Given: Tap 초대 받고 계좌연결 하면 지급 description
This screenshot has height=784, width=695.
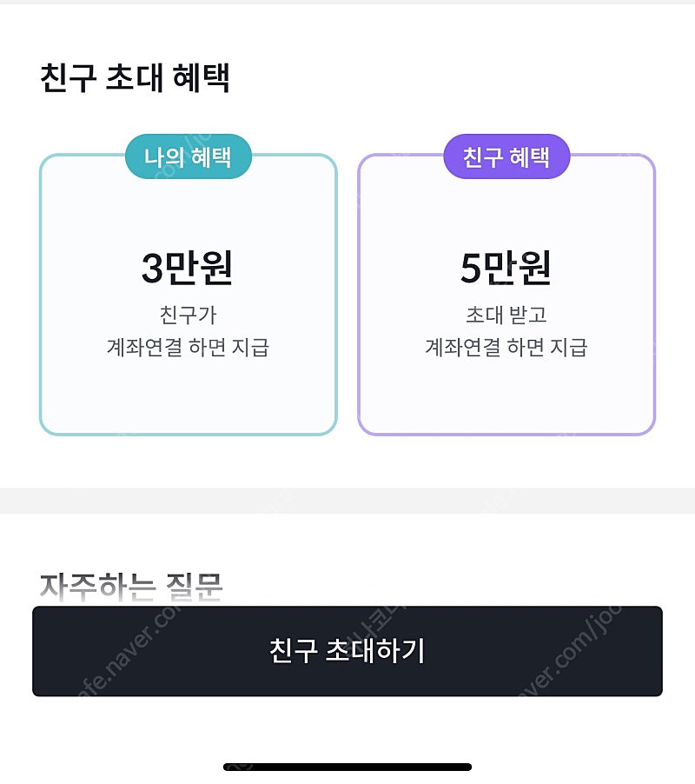Looking at the screenshot, I should click(506, 331).
